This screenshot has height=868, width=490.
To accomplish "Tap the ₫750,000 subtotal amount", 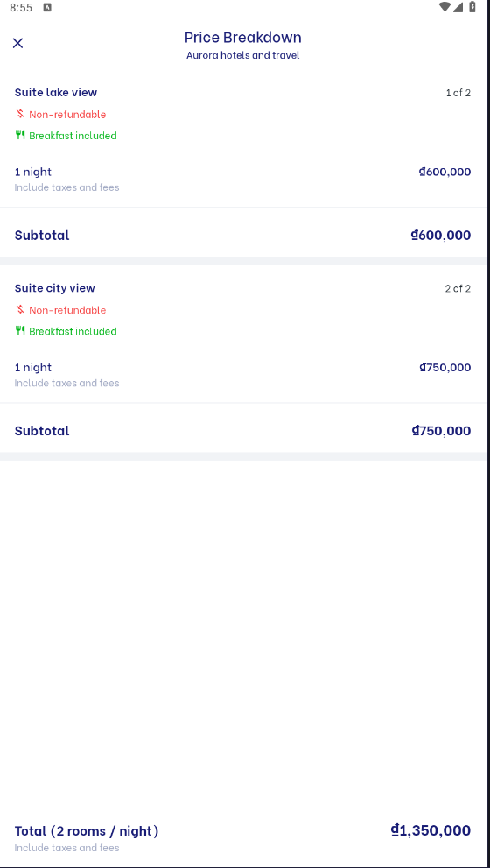I will click(441, 431).
